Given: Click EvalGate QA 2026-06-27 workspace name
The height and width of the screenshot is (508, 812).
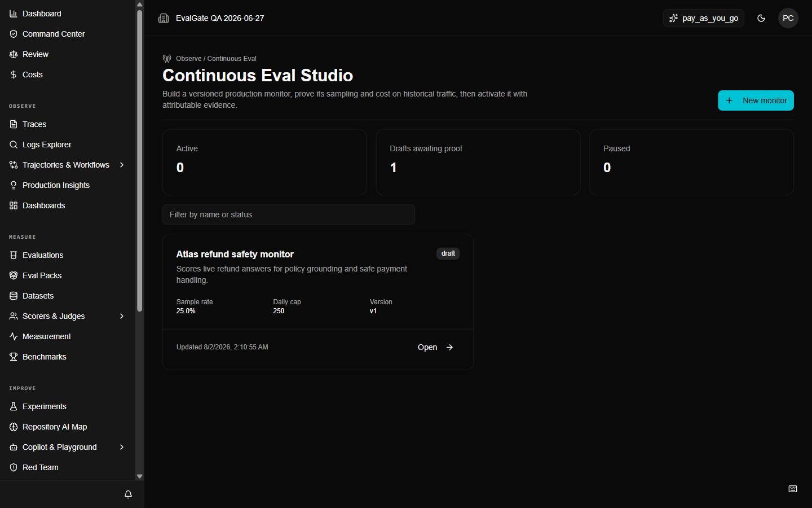Looking at the screenshot, I should [x=220, y=18].
